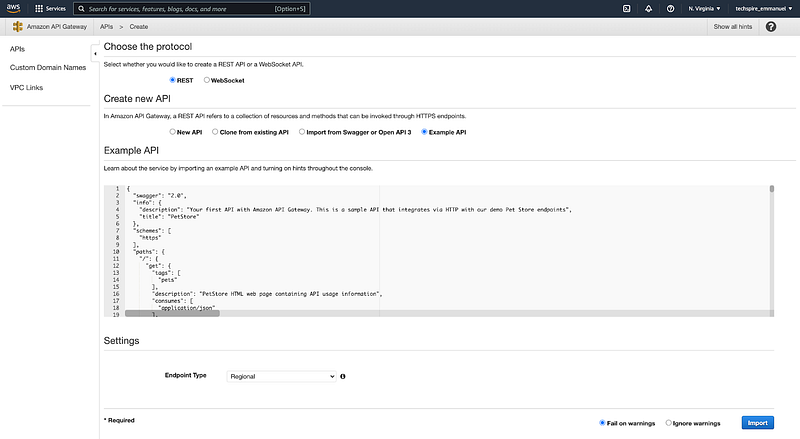Click the vertical scrollbar of code editor
The width and height of the screenshot is (800, 439).
[x=772, y=189]
